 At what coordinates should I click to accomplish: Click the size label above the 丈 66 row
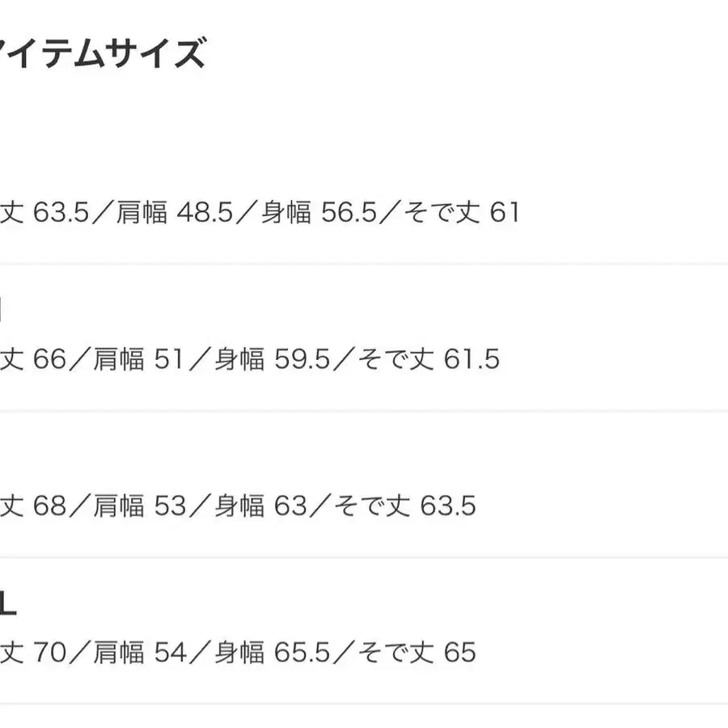(x=2, y=311)
